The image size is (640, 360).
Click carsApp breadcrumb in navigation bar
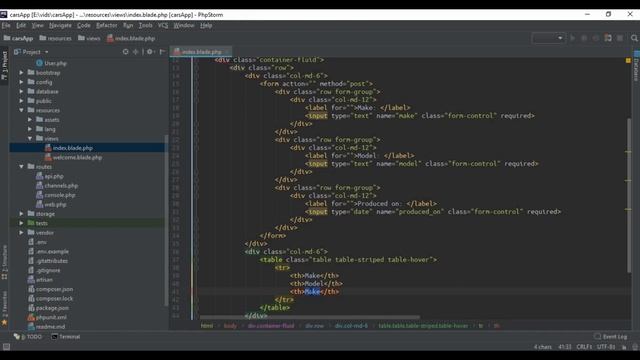[18, 38]
